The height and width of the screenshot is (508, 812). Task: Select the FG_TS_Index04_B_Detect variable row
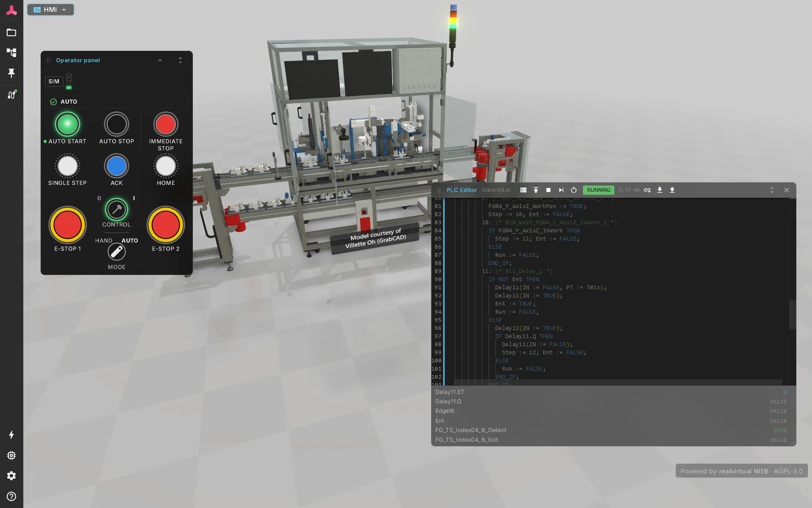pos(611,431)
